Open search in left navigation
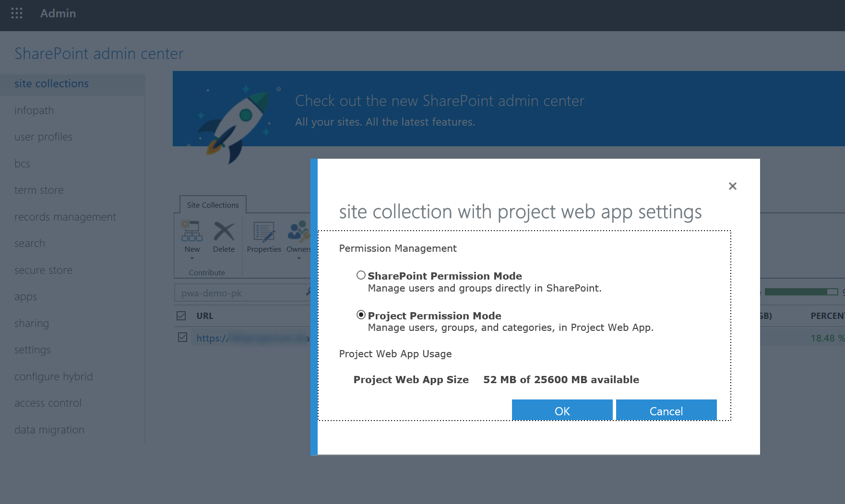This screenshot has width=845, height=504. (x=30, y=243)
